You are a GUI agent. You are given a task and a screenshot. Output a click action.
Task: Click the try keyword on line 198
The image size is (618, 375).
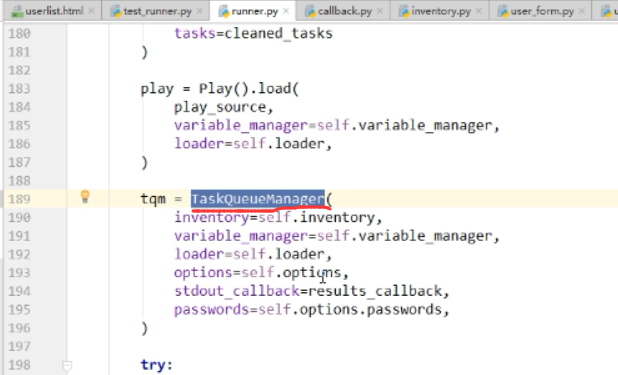(x=153, y=365)
